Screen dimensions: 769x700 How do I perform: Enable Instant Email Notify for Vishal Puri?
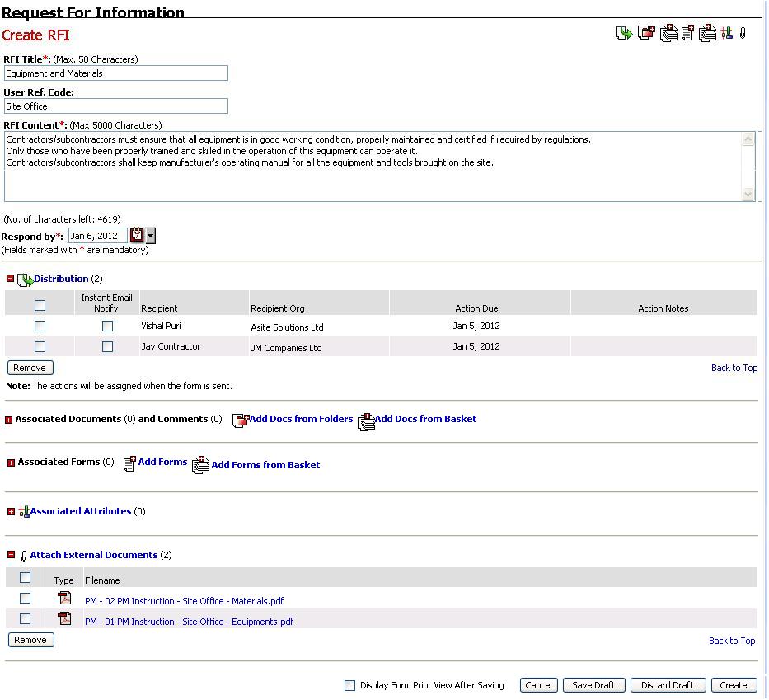[107, 327]
